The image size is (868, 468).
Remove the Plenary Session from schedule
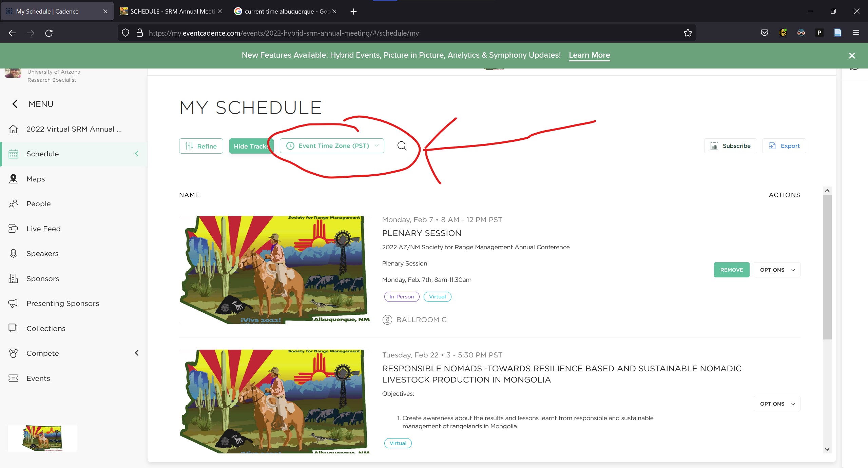(732, 270)
